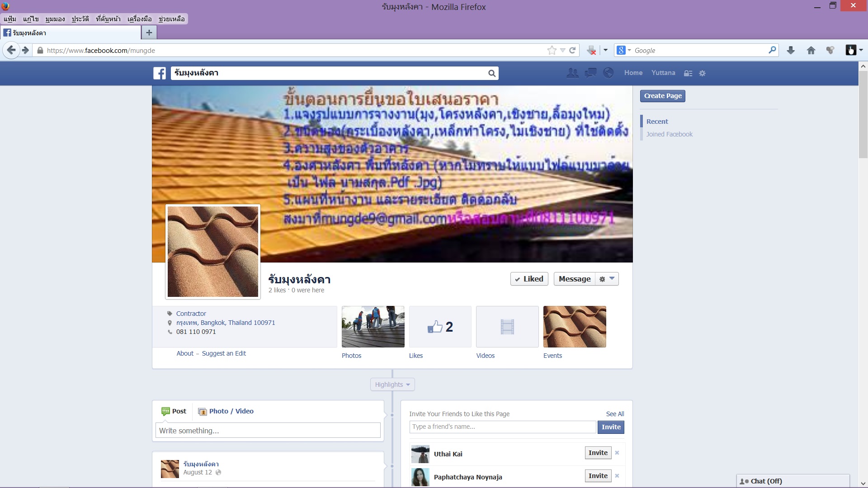The image size is (868, 488).
Task: Open the ประวัติ menu in menu bar
Action: [80, 19]
